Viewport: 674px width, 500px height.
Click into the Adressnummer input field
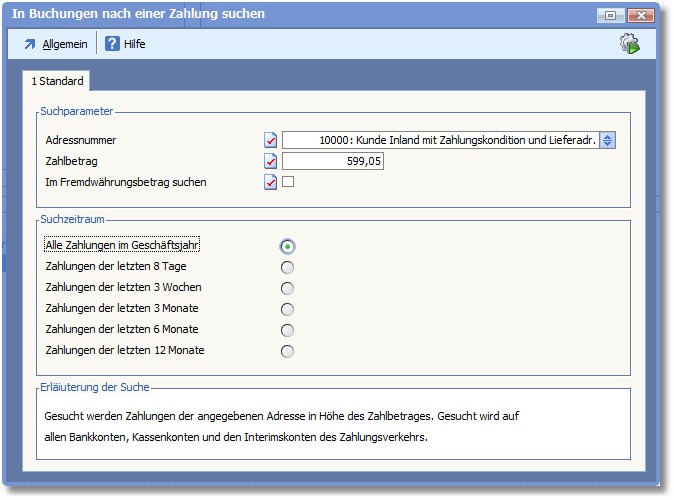point(440,141)
